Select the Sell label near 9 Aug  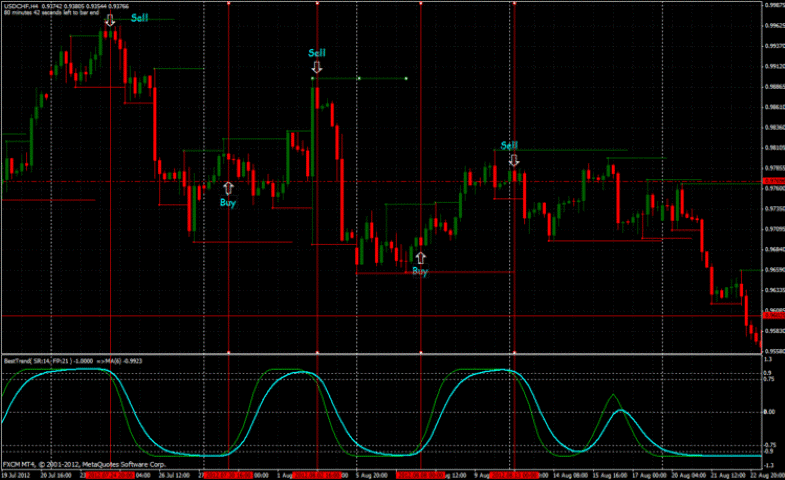click(x=509, y=146)
